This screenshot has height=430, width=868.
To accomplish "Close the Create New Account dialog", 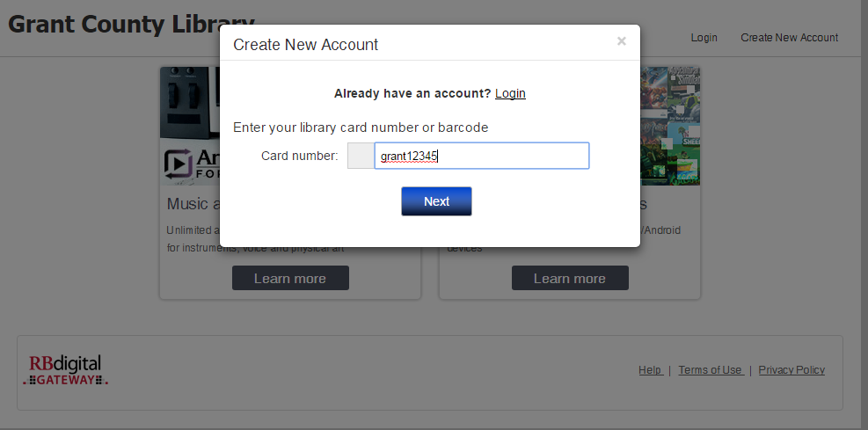I will (x=621, y=41).
